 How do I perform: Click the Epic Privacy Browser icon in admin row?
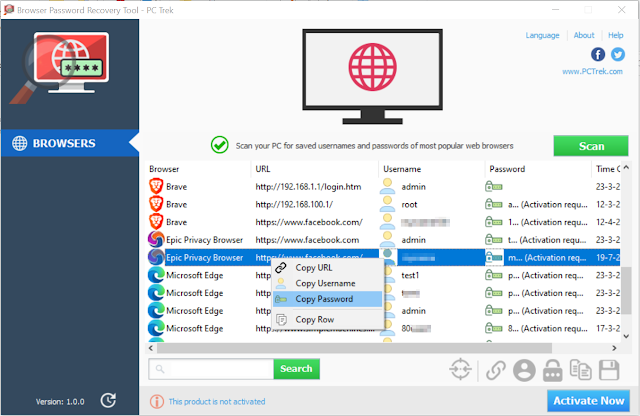156,239
